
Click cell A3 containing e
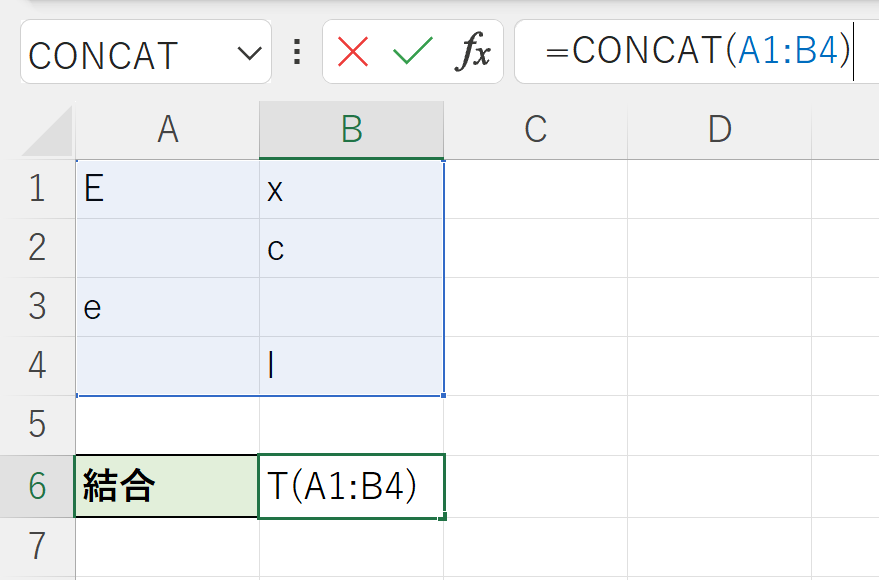tap(167, 307)
